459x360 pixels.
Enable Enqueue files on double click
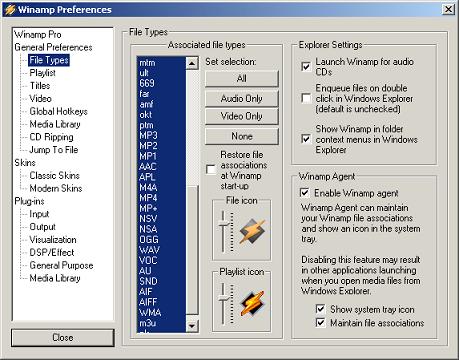click(x=306, y=98)
